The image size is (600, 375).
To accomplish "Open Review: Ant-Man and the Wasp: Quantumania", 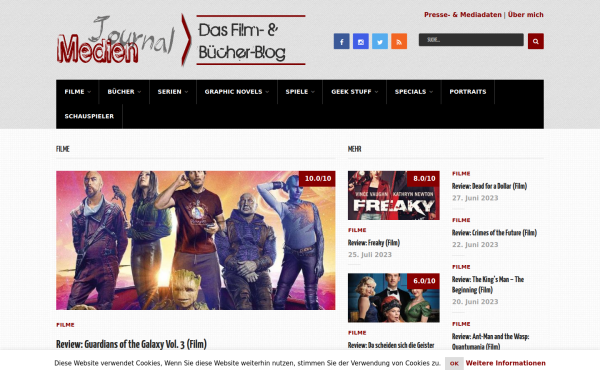I will point(491,341).
